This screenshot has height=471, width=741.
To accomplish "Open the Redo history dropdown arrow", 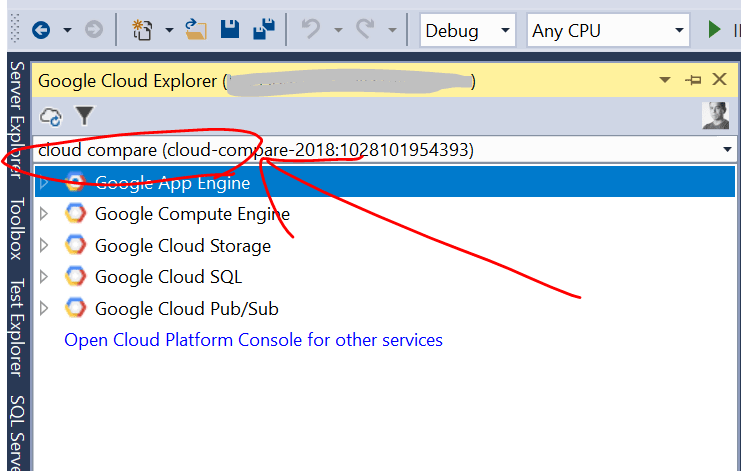I will 392,30.
